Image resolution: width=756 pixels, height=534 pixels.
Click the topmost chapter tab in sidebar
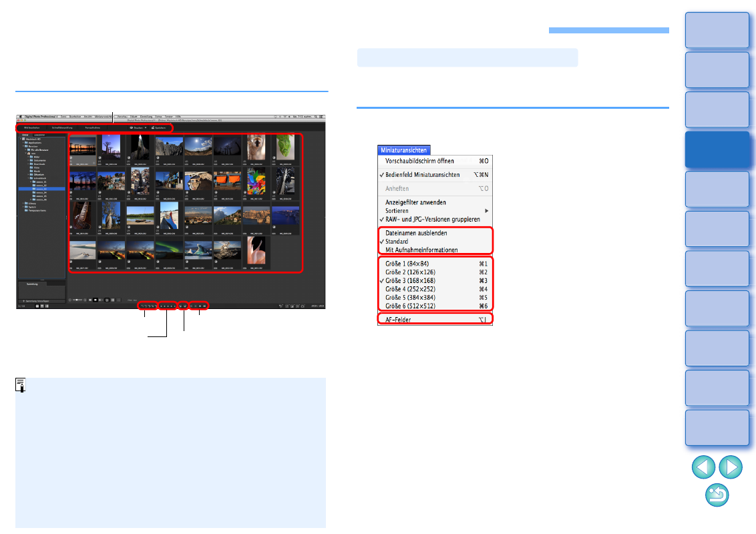[x=717, y=30]
